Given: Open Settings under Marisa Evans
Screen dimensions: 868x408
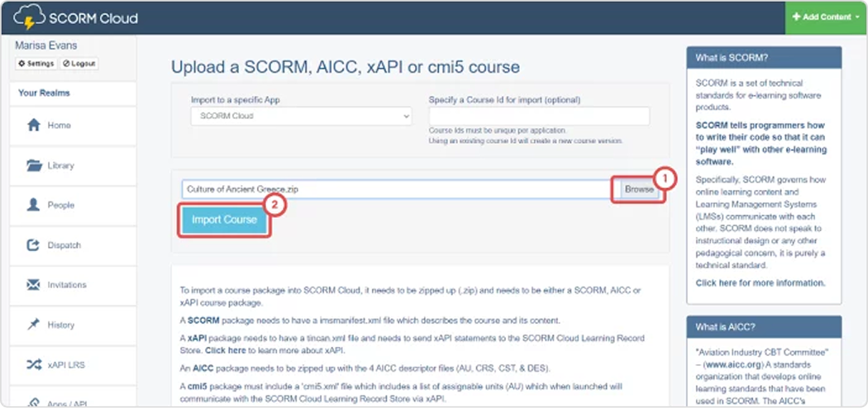Looking at the screenshot, I should [36, 64].
